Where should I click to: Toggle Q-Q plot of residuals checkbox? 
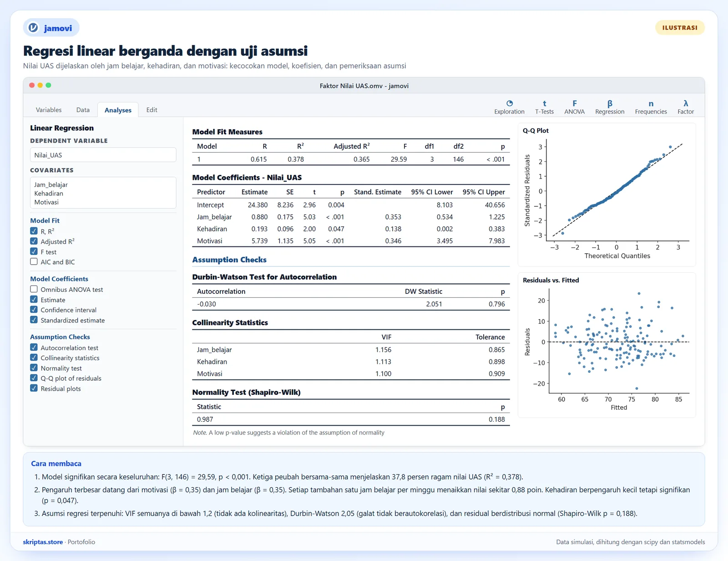[x=34, y=378]
